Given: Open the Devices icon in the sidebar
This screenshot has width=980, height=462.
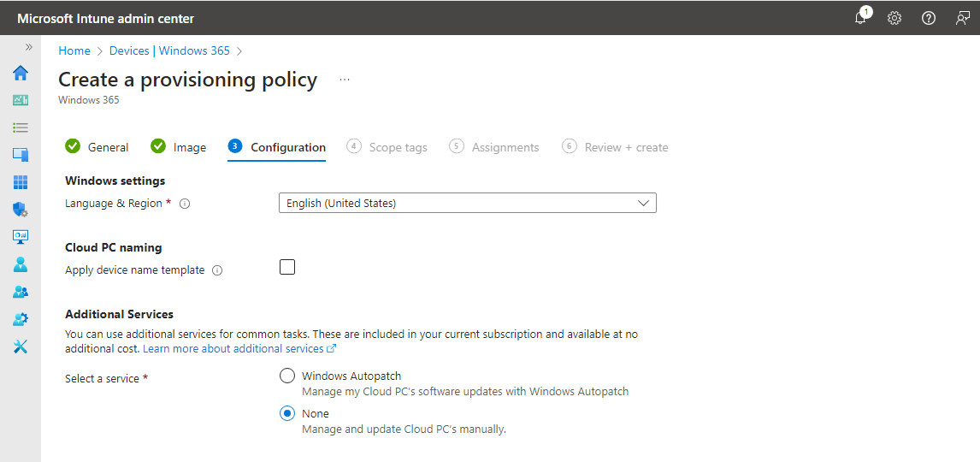Looking at the screenshot, I should coord(21,154).
